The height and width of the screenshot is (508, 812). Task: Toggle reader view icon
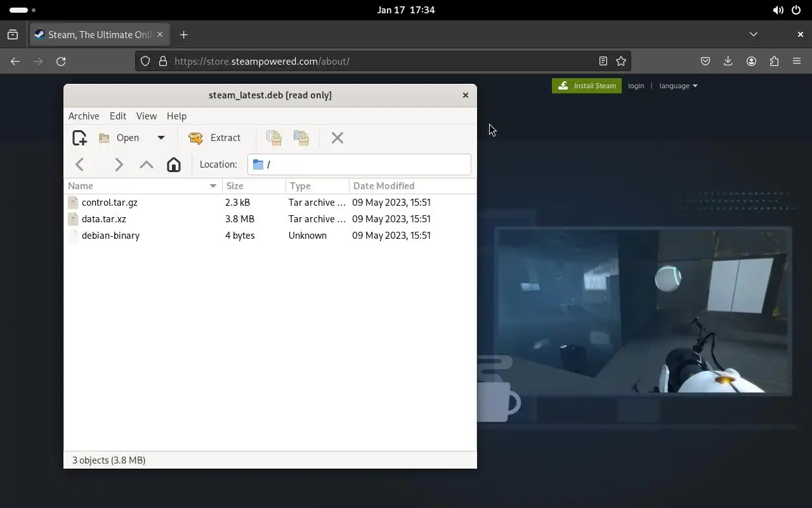pos(603,62)
